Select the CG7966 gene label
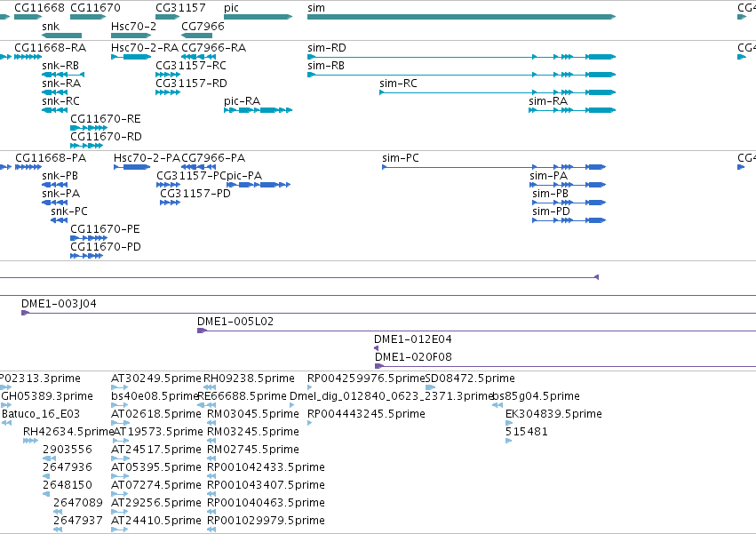Viewport: 756px width, 534px height. (203, 26)
